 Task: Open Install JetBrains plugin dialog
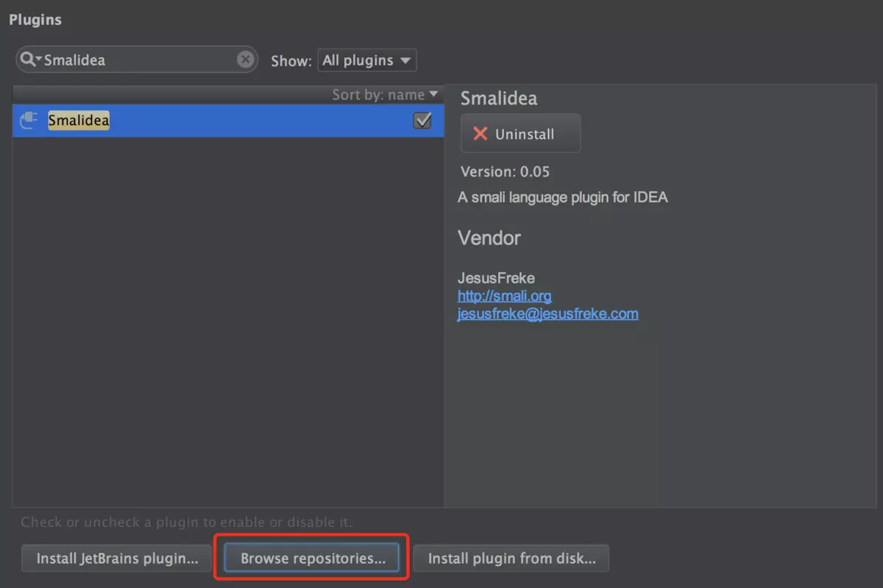(x=115, y=558)
